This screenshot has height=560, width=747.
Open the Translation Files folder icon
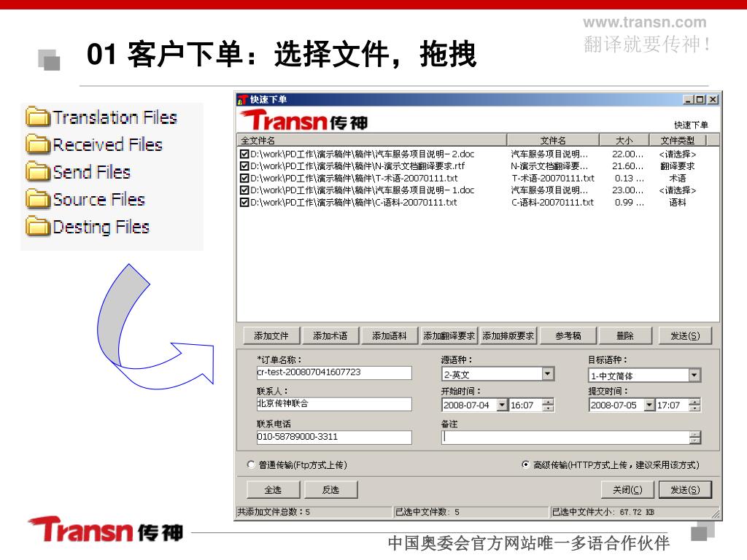(38, 117)
